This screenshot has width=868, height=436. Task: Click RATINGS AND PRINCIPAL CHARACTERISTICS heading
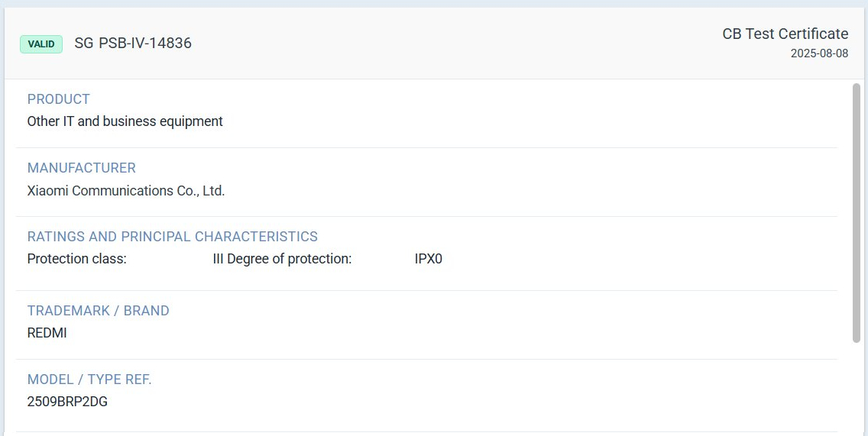172,237
